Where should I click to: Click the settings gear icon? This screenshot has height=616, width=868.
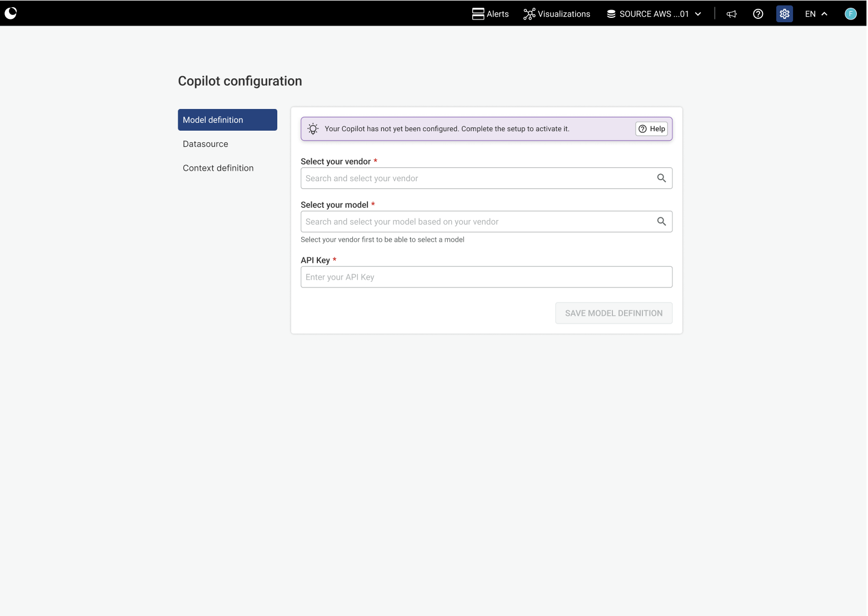click(785, 14)
